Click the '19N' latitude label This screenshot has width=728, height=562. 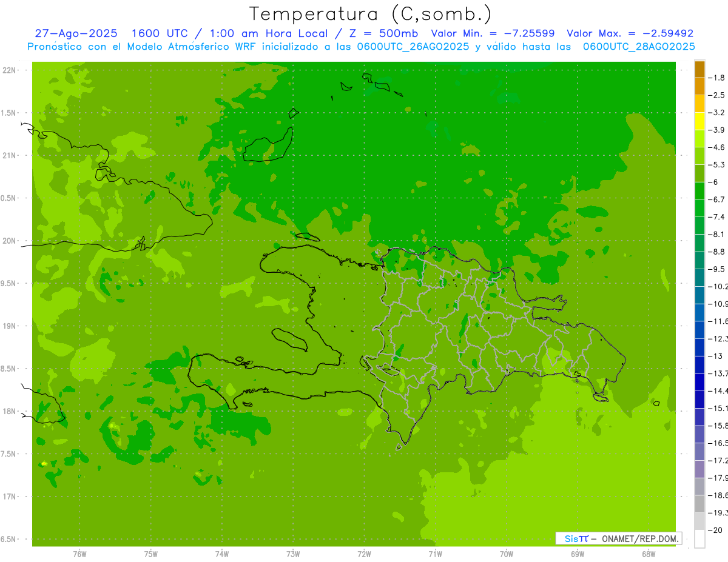pyautogui.click(x=10, y=326)
